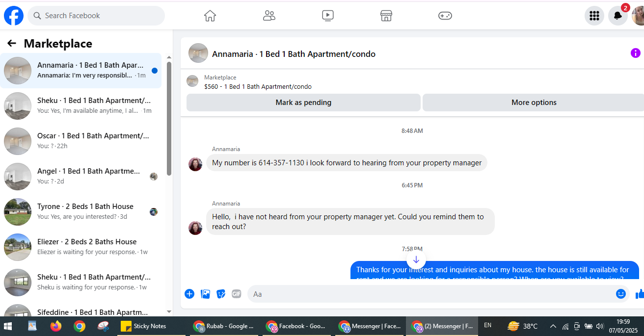644x336 pixels.
Task: Open volume control in system tray
Action: point(599,326)
